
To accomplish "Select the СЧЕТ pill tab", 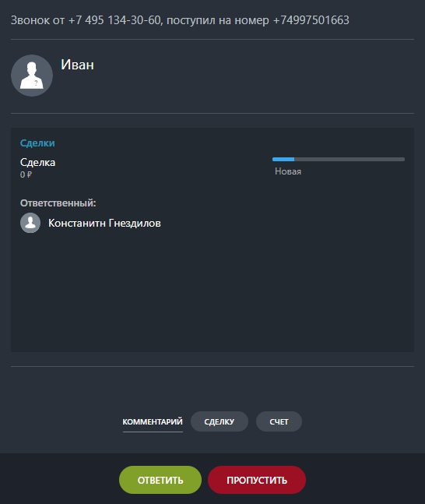I will click(279, 421).
